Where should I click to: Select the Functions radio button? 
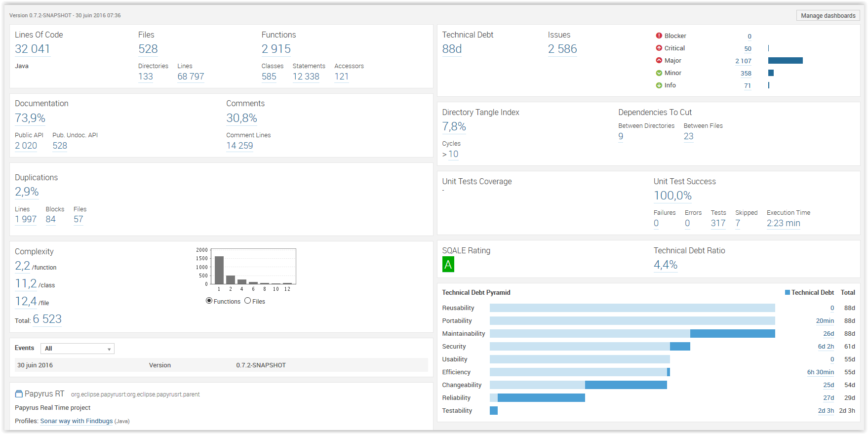click(209, 301)
